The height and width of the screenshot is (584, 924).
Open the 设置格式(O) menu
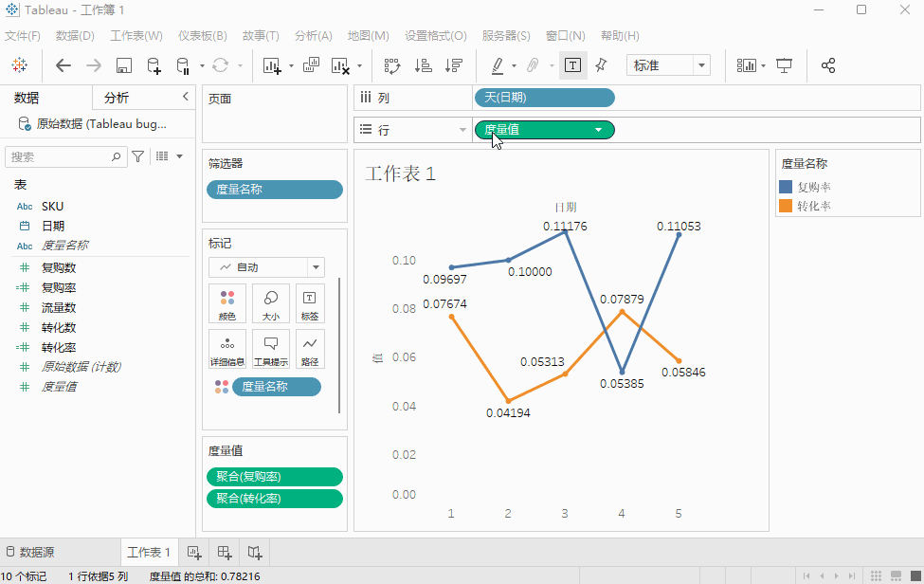(436, 36)
